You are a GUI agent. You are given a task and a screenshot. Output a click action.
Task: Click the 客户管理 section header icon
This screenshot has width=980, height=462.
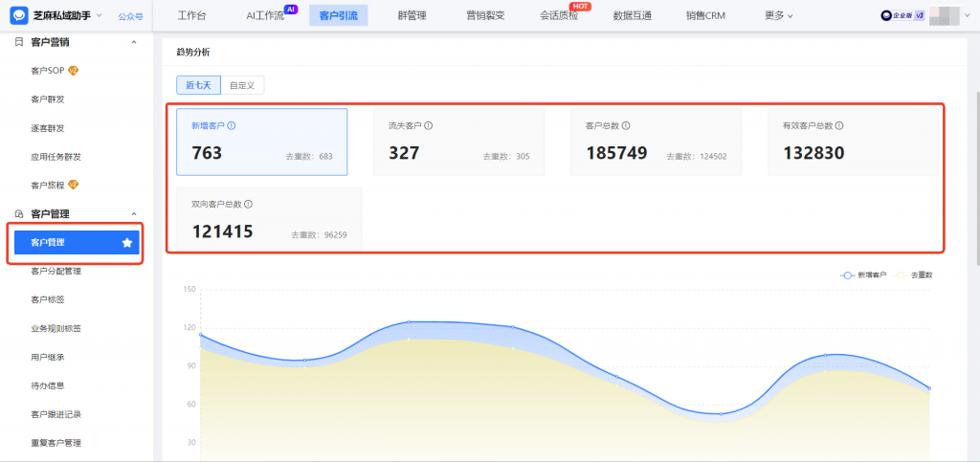click(x=19, y=214)
